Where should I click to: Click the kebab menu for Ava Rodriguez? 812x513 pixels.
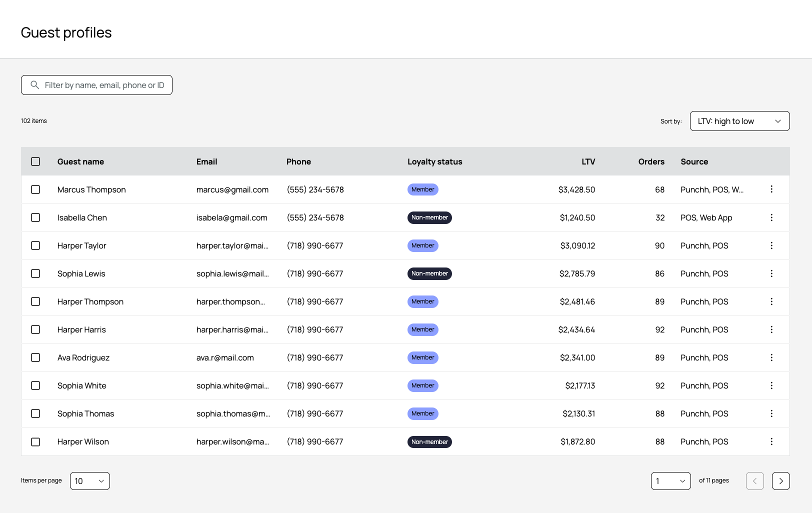click(x=771, y=357)
